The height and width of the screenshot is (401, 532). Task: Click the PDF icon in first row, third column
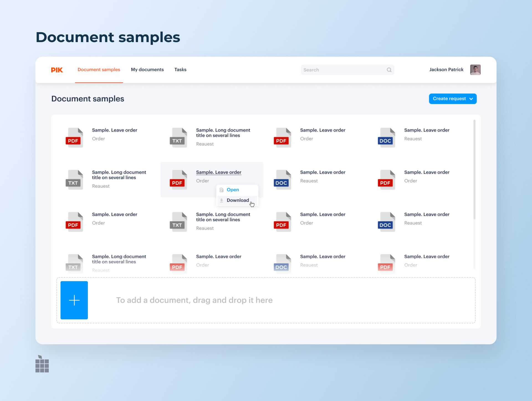(282, 137)
